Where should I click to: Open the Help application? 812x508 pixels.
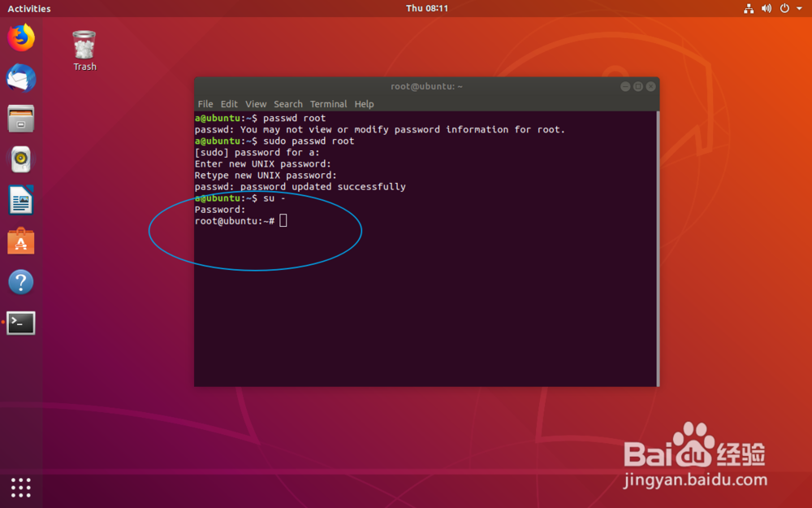point(20,281)
